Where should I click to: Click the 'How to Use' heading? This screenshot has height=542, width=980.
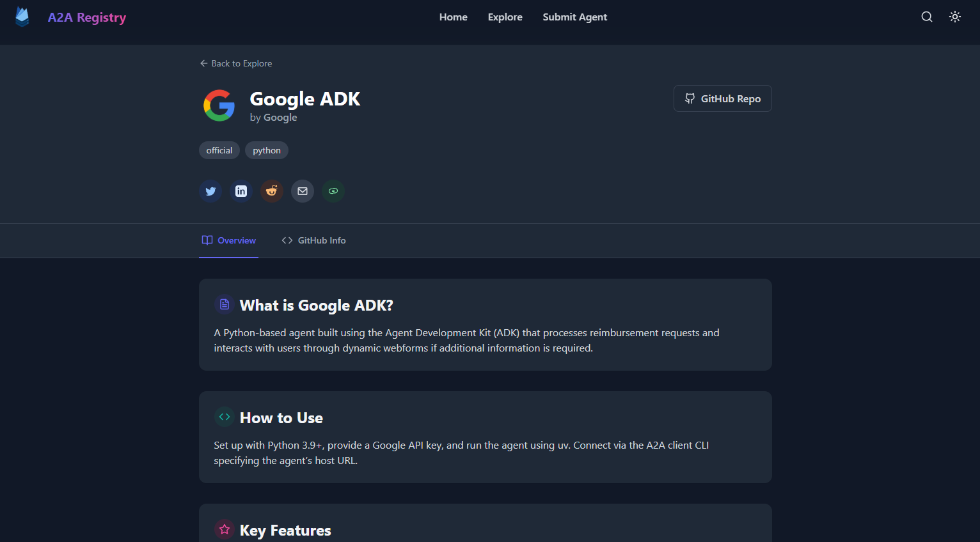pos(281,418)
